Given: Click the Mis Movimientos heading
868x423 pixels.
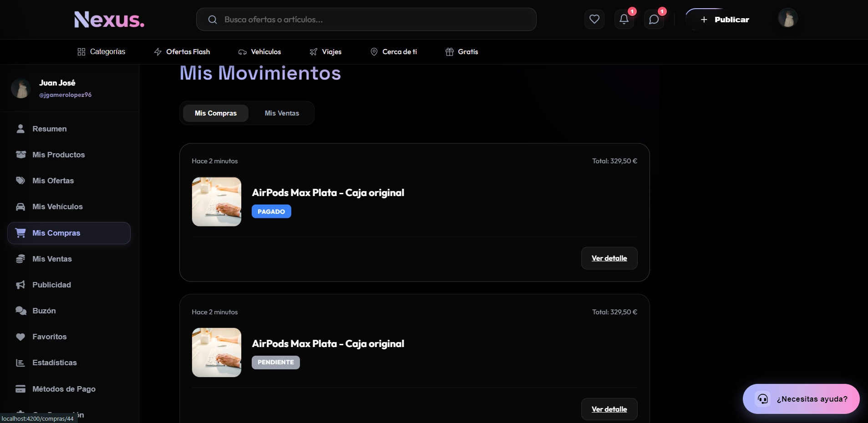Looking at the screenshot, I should point(260,73).
